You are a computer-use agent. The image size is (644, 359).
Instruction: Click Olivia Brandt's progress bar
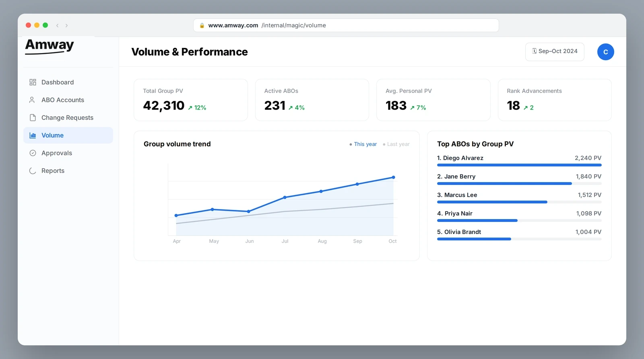click(x=519, y=239)
